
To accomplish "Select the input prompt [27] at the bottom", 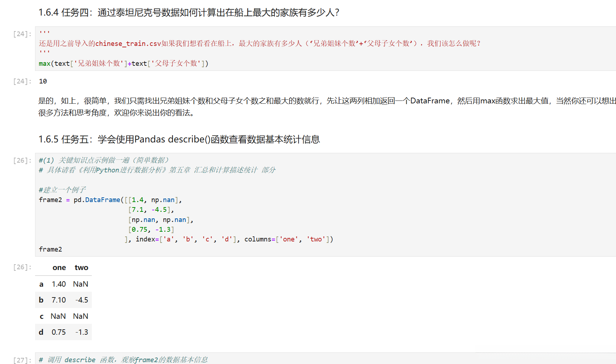I will coord(22,360).
